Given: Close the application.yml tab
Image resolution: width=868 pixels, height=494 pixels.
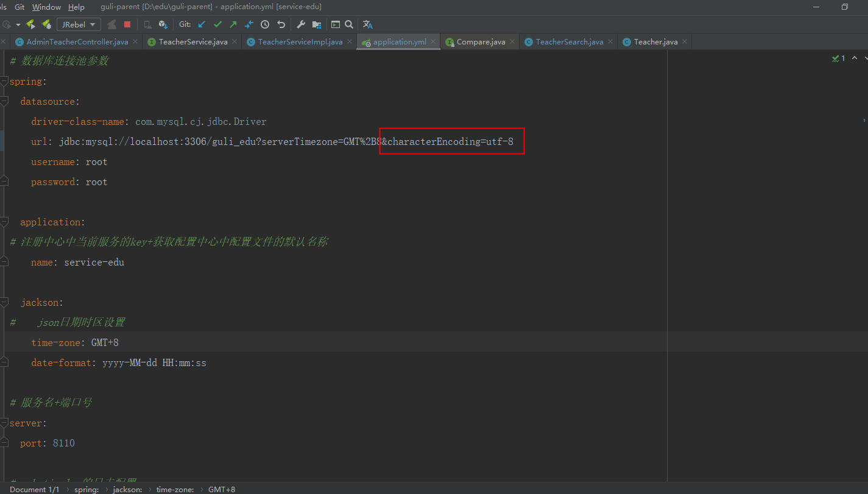Looking at the screenshot, I should 433,42.
